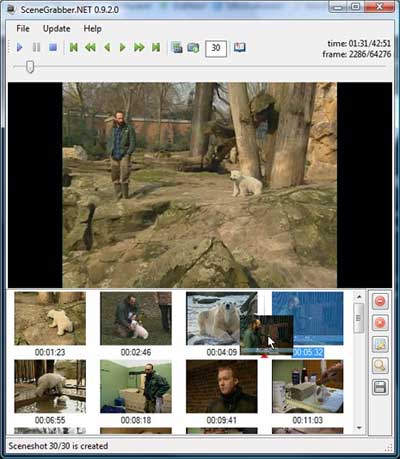Open the Help menu
This screenshot has width=400, height=459.
click(x=92, y=29)
